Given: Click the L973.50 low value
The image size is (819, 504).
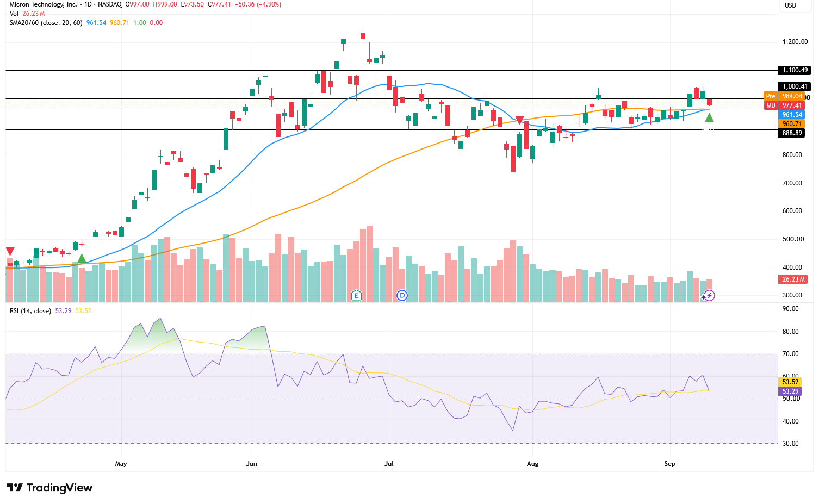Looking at the screenshot, I should (x=194, y=4).
